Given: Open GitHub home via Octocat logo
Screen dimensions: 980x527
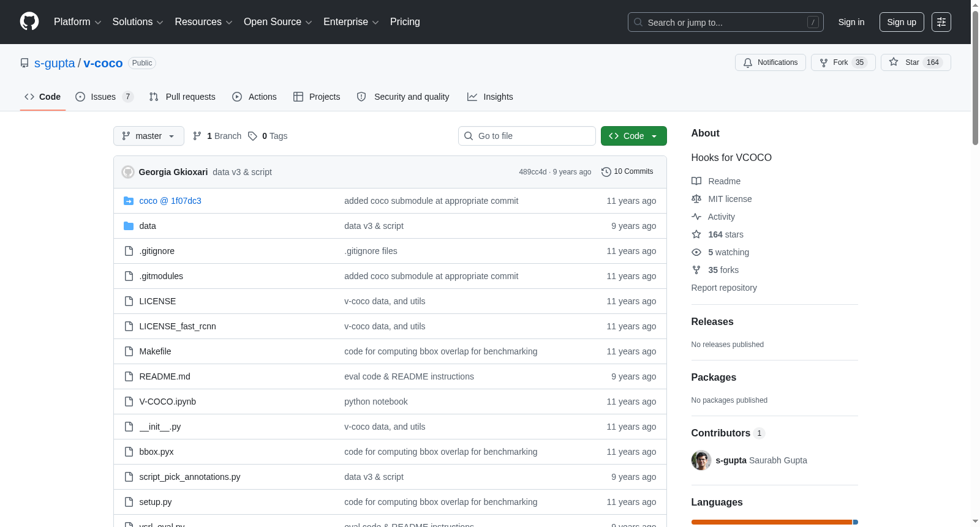Looking at the screenshot, I should pyautogui.click(x=29, y=21).
